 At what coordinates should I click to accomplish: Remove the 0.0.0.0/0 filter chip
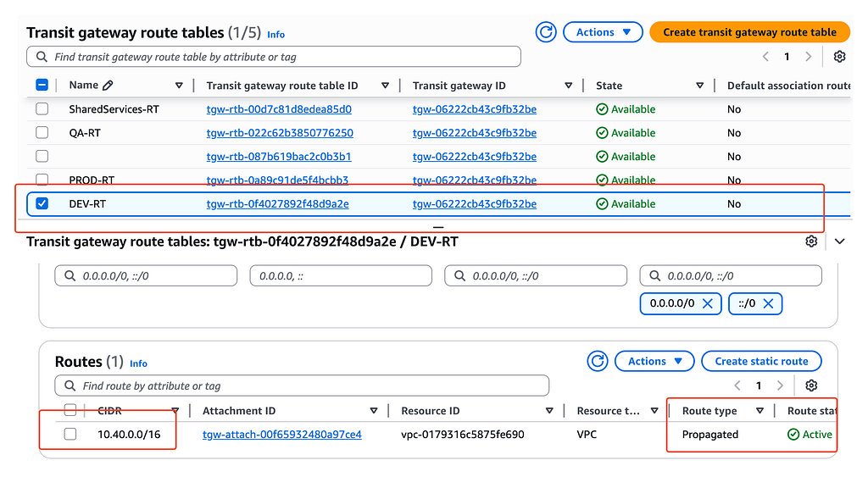point(707,303)
